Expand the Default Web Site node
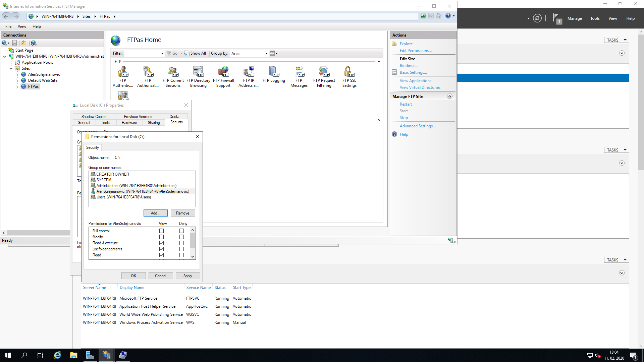This screenshot has width=644, height=362. pyautogui.click(x=17, y=80)
